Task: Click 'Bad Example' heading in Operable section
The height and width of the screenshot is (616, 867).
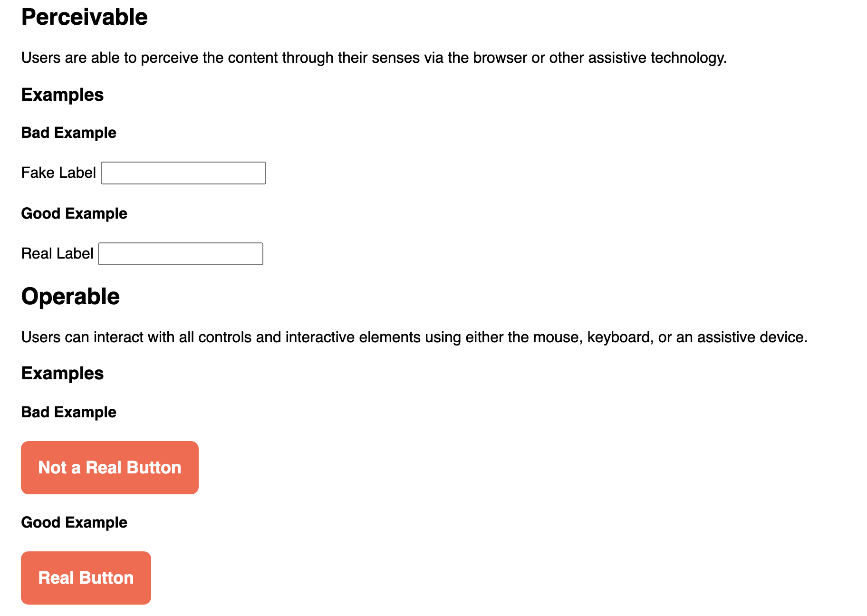Action: (68, 413)
